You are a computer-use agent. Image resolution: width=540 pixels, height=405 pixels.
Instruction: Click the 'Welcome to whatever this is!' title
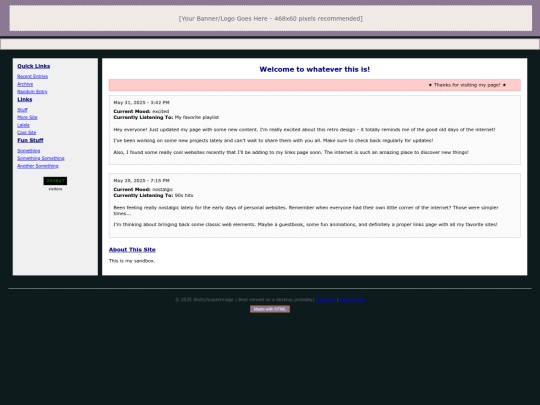click(x=314, y=69)
